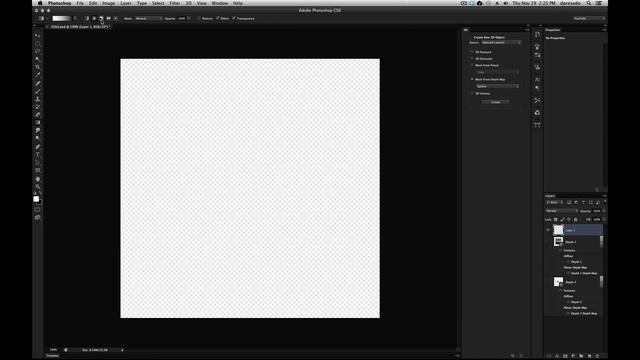
Task: Open the layer blend mode dropdown
Action: pyautogui.click(x=562, y=211)
